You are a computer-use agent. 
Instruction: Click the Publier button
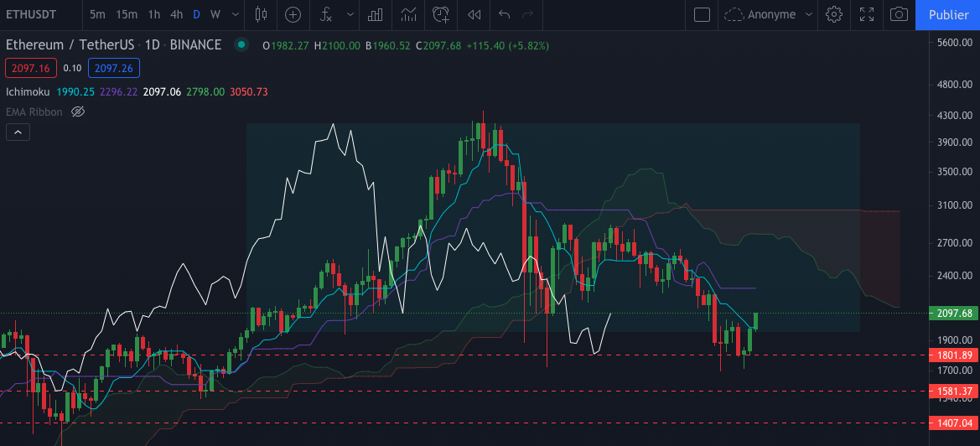pyautogui.click(x=948, y=14)
